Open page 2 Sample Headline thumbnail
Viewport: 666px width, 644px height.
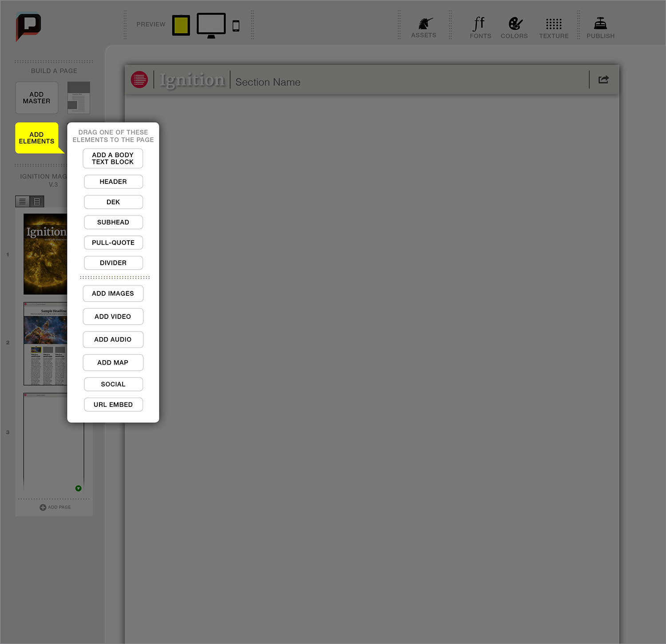(45, 344)
